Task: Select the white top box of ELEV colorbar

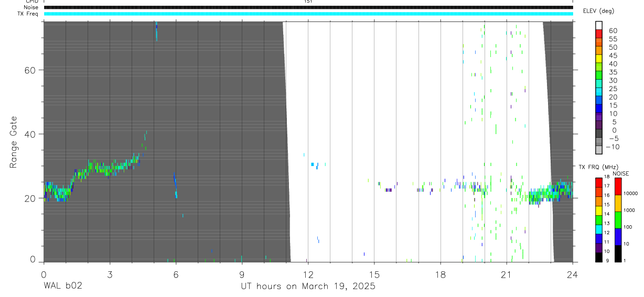Action: tap(599, 25)
